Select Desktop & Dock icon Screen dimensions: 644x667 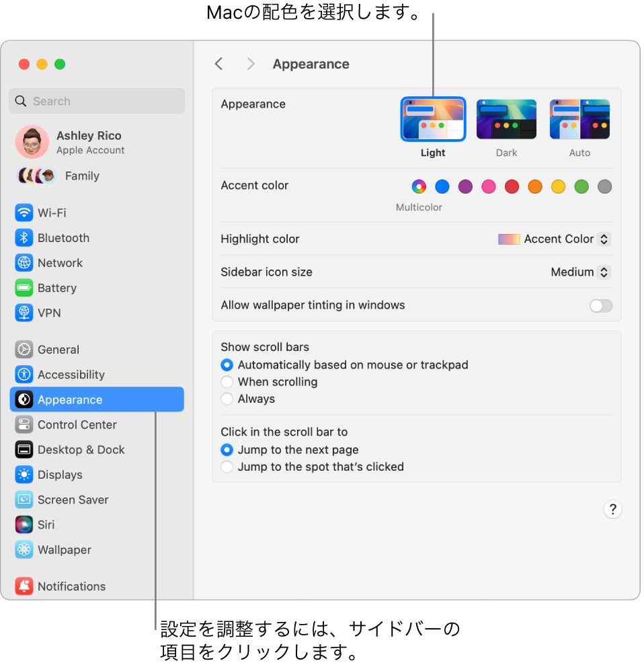(24, 450)
